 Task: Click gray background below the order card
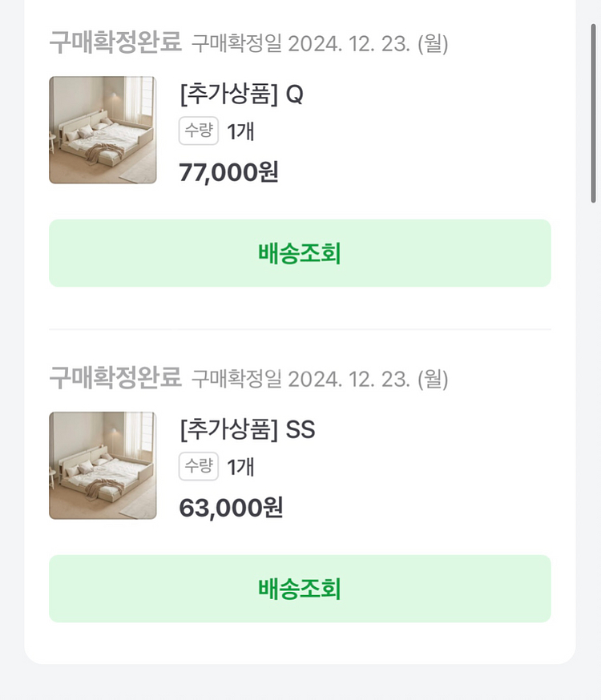(x=300, y=682)
